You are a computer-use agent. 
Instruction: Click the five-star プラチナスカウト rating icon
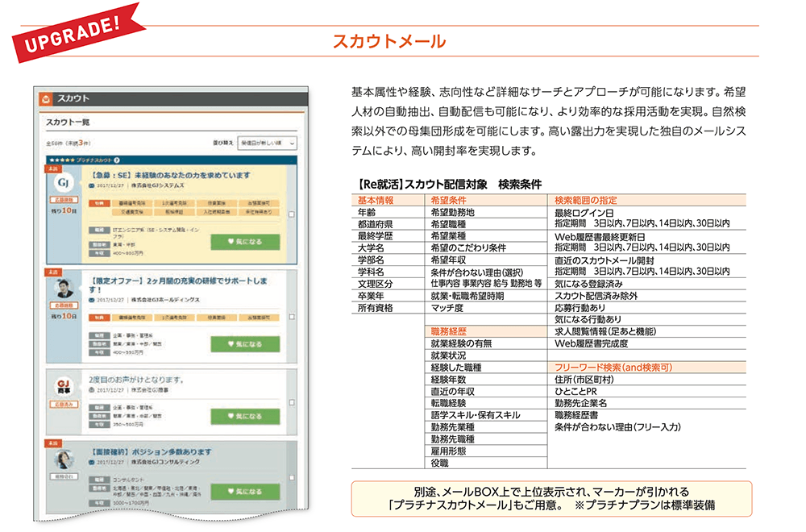(x=64, y=161)
